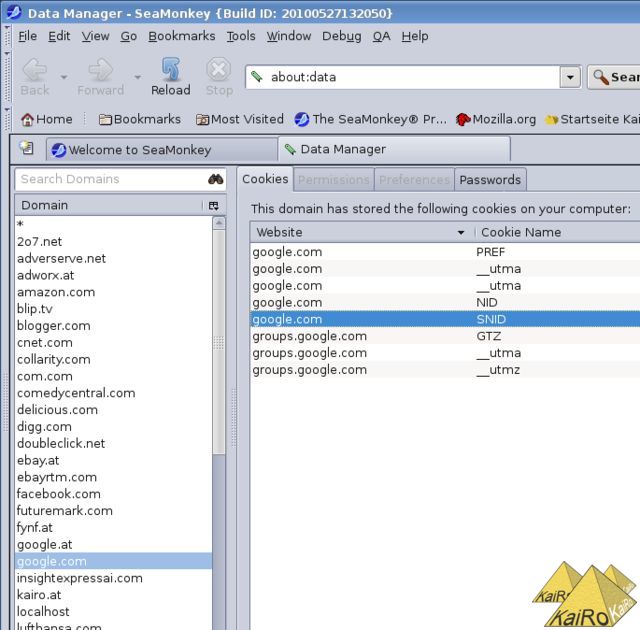The width and height of the screenshot is (640, 630).
Task: Select the * all-domains entry
Action: [113, 224]
